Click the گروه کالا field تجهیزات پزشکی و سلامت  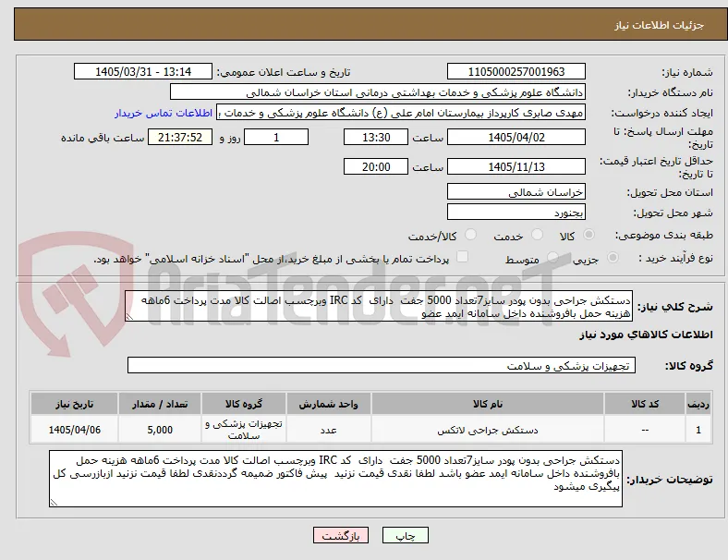[382, 365]
